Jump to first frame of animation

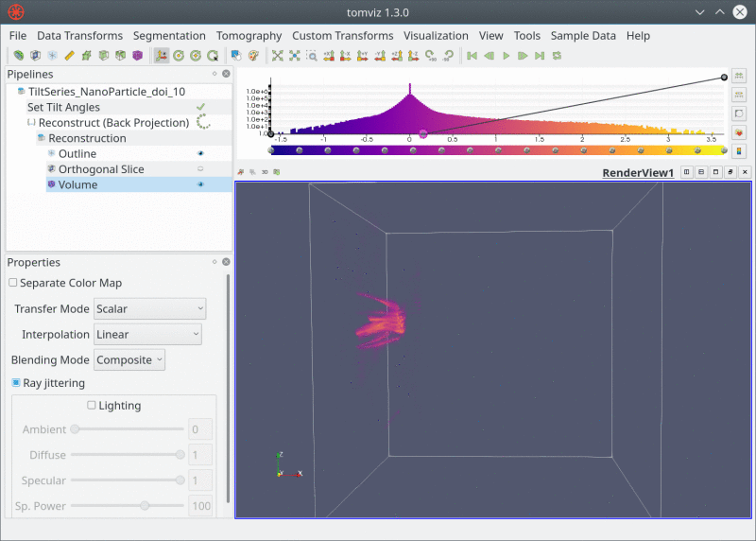click(x=472, y=56)
